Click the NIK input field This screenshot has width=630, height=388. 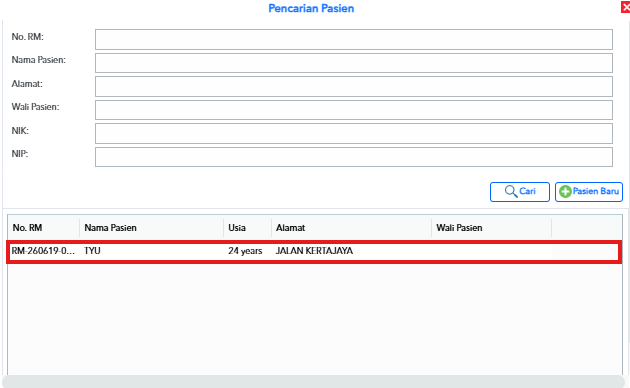(354, 133)
